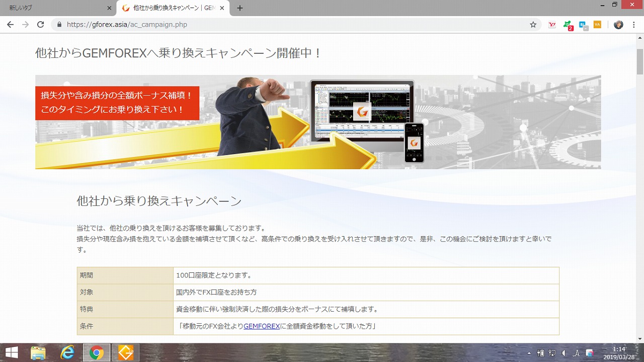Viewport: 644px width, 362px height.
Task: Open a new tab with the plus button
Action: [x=240, y=8]
